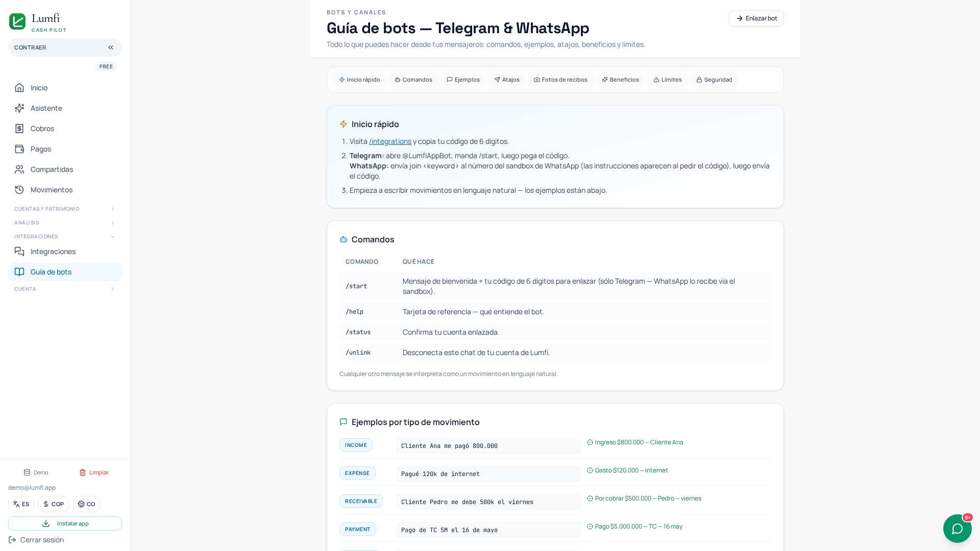This screenshot has height=551, width=980.
Task: Click the arrow icon in Enlazar bot
Action: 740,18
